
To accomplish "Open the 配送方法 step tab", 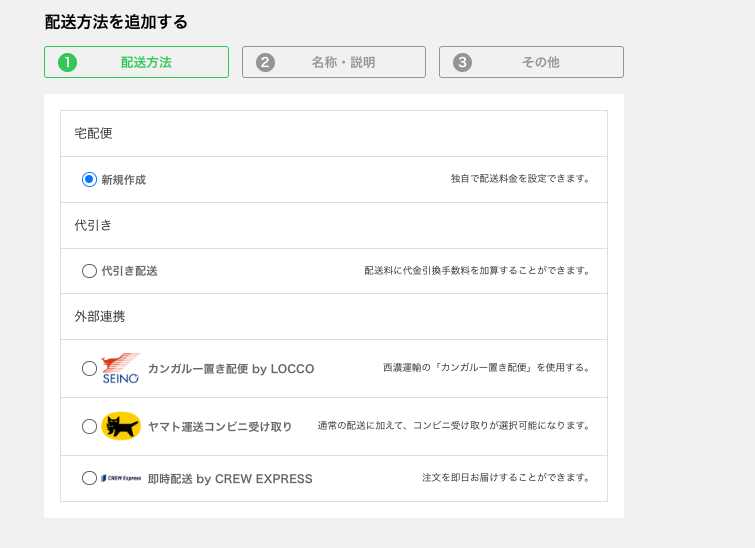I will tap(136, 62).
